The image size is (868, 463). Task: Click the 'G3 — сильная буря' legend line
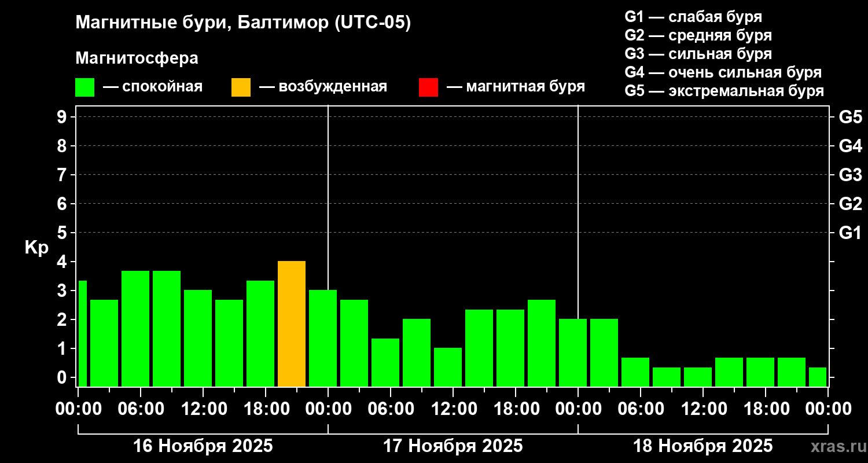point(698,54)
